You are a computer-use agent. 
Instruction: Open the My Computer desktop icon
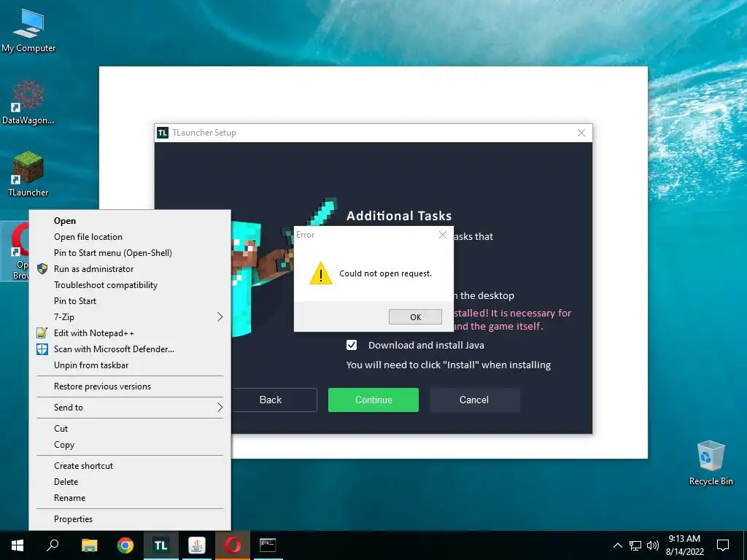(x=28, y=31)
